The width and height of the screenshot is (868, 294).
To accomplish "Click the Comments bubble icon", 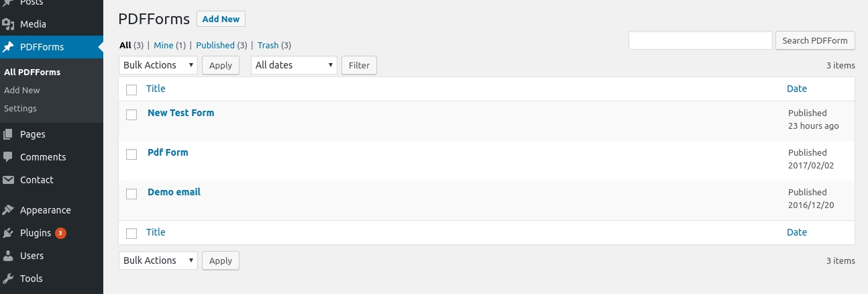I will tap(8, 157).
